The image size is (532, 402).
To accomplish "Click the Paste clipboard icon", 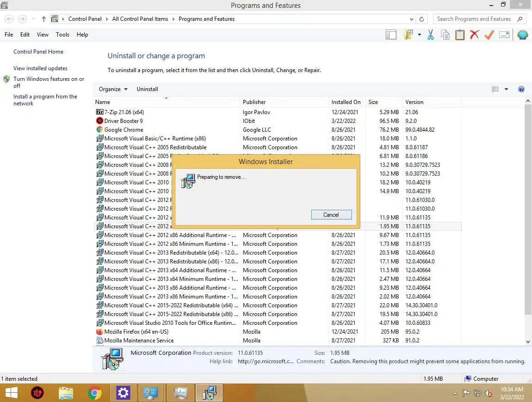I will pyautogui.click(x=460, y=35).
